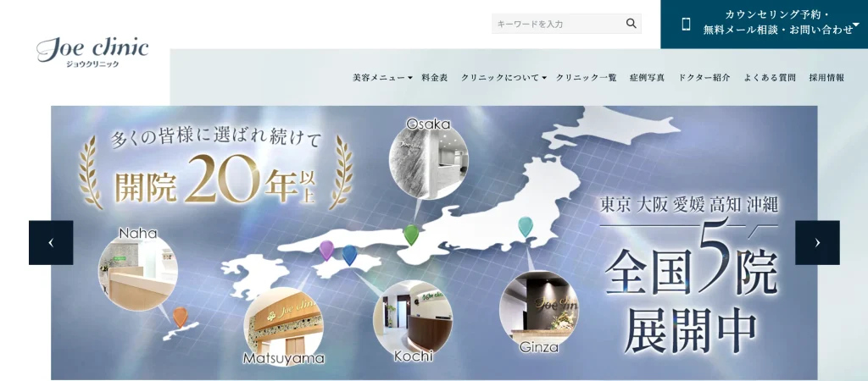Expand the カウンセリング予約 dropdown arrow
The image size is (868, 381).
coord(856,25)
